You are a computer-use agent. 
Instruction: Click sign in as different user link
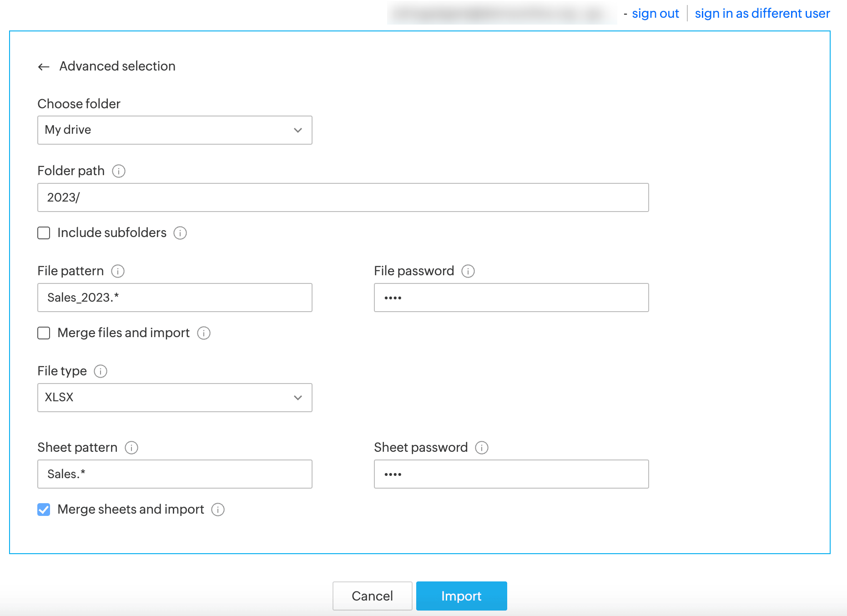(x=762, y=14)
